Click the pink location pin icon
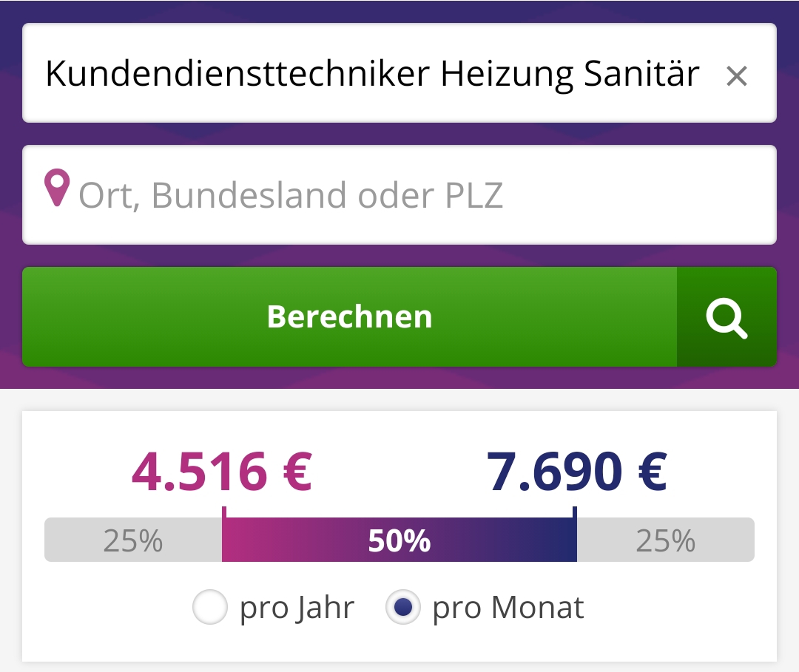The width and height of the screenshot is (799, 672). point(57,189)
